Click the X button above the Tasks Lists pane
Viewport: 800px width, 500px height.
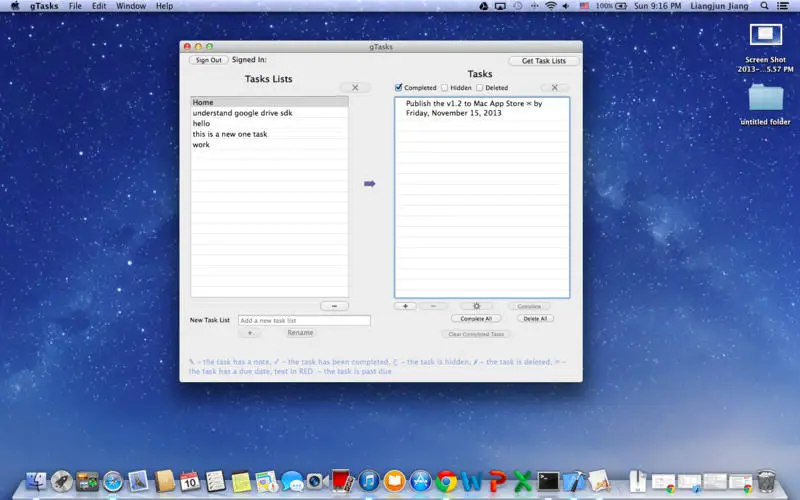pos(355,87)
